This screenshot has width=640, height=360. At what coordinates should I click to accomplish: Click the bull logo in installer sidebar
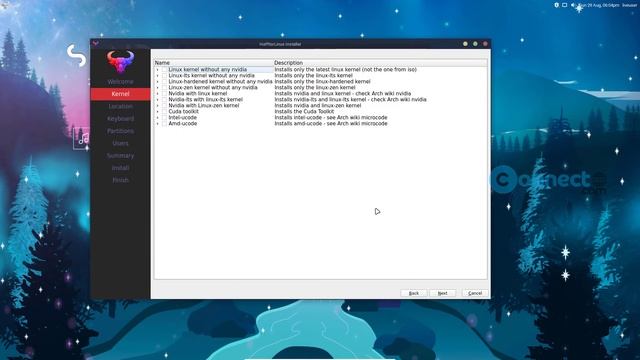coord(120,62)
